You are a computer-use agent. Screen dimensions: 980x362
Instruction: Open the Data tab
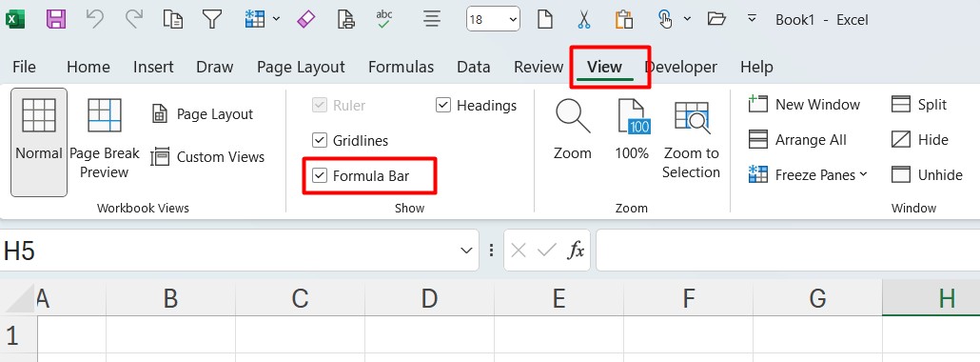473,67
